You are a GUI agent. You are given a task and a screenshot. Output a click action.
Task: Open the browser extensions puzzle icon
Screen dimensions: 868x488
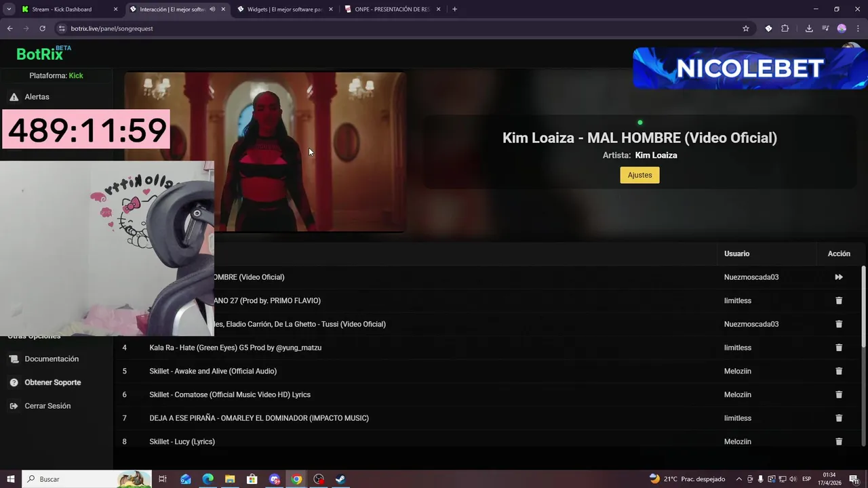coord(785,28)
